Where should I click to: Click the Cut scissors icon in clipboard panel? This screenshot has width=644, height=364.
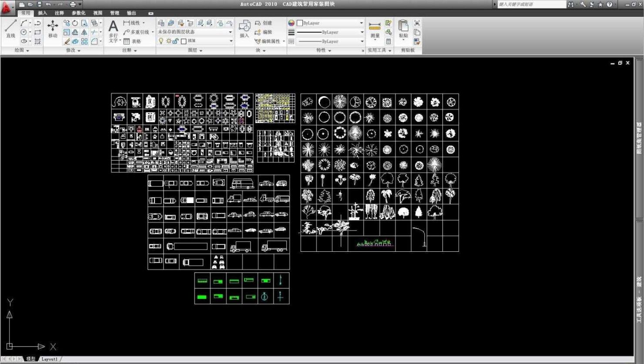(417, 23)
